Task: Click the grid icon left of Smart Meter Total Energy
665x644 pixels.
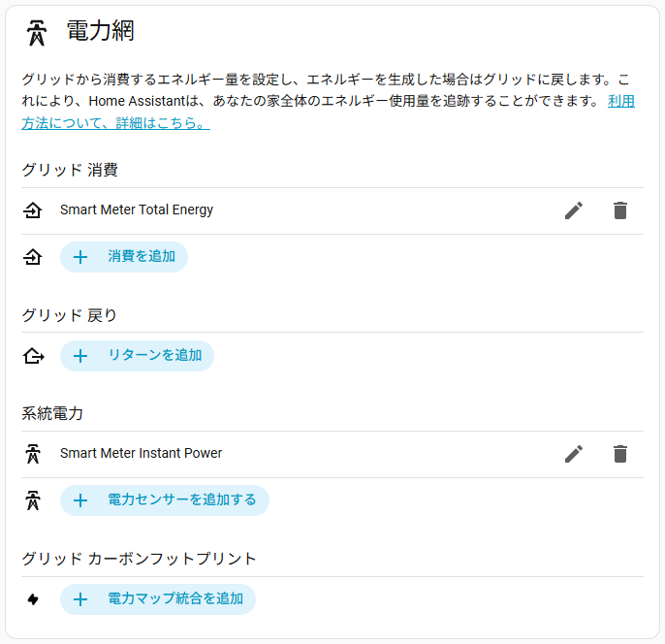Action: [33, 210]
